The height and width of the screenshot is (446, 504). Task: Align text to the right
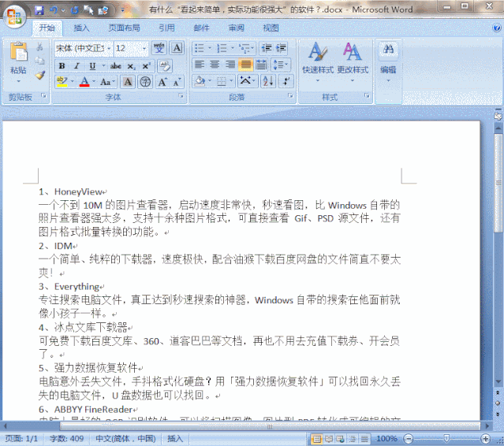(230, 65)
